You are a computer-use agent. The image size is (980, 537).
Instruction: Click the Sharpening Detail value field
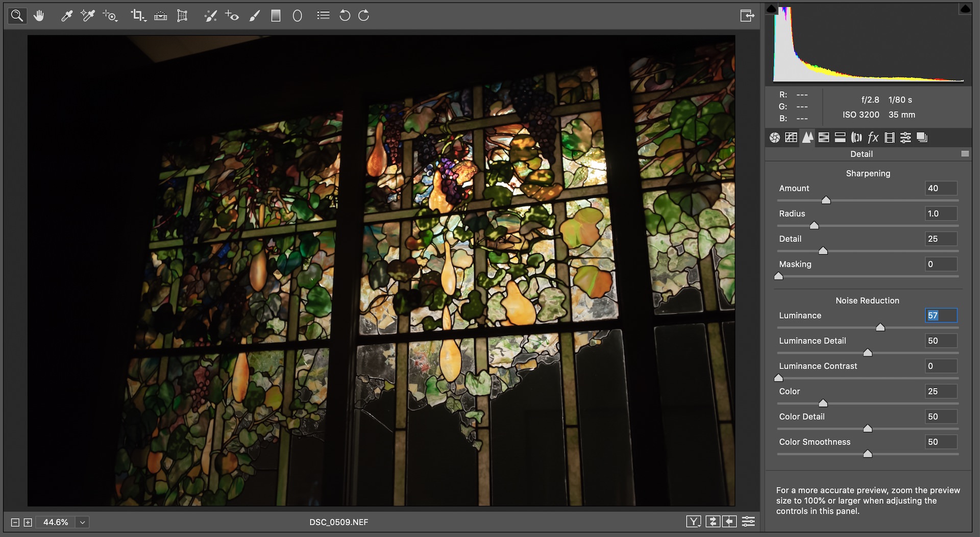click(941, 239)
